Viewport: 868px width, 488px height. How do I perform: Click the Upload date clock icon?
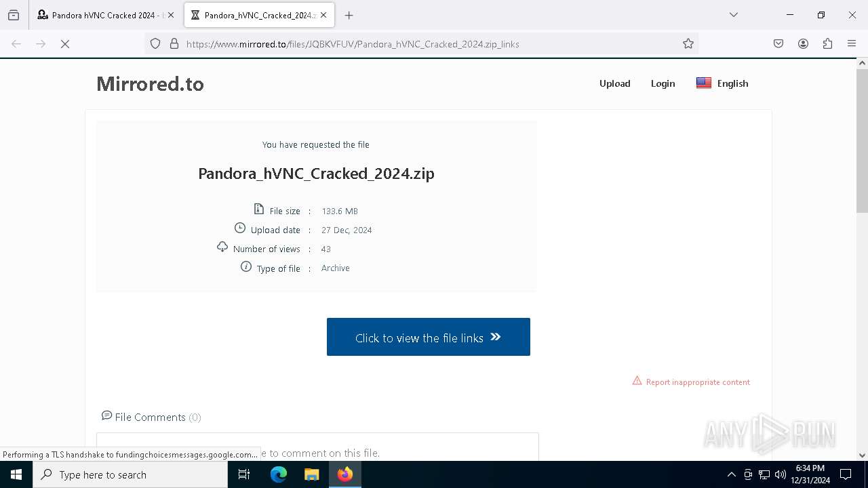(x=240, y=228)
